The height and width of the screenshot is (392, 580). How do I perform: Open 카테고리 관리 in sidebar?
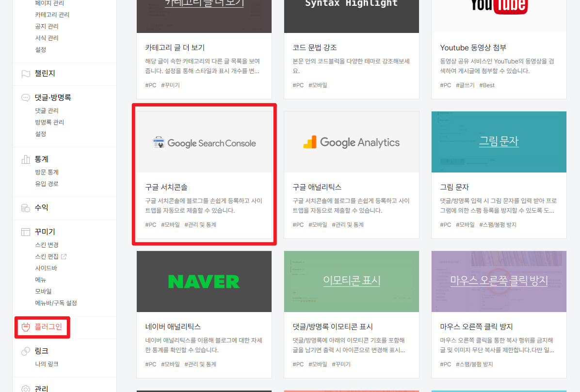tap(52, 15)
